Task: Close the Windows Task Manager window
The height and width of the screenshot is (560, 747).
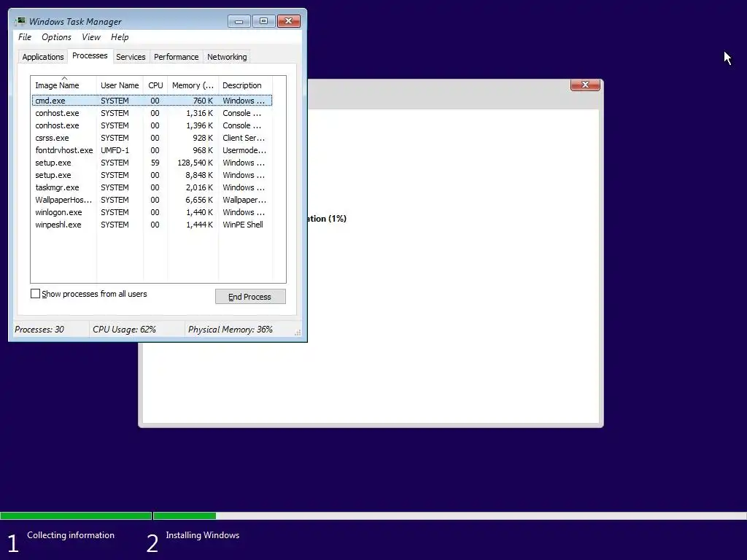Action: [289, 21]
